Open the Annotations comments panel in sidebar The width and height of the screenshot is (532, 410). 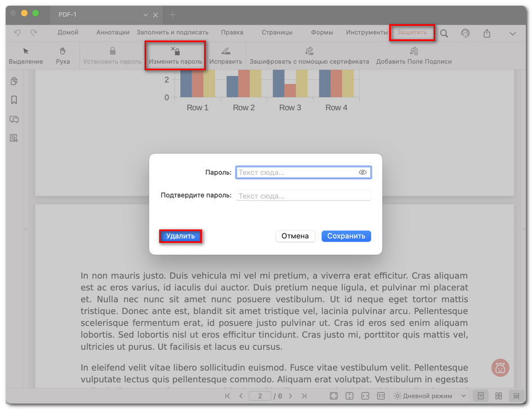tap(14, 120)
